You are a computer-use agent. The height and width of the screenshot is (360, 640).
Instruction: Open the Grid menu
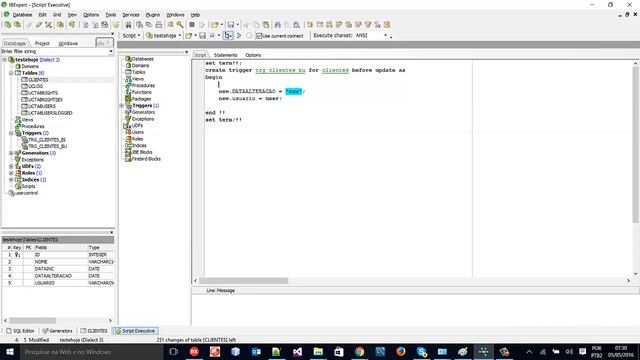point(57,15)
